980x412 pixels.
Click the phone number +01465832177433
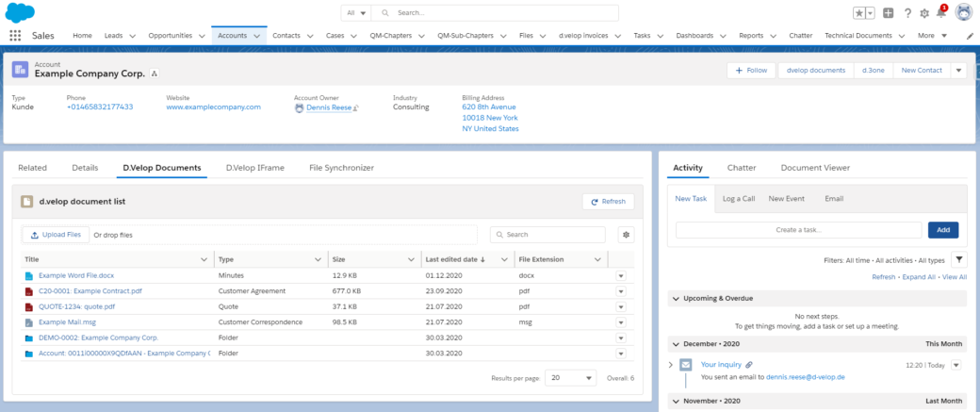100,107
